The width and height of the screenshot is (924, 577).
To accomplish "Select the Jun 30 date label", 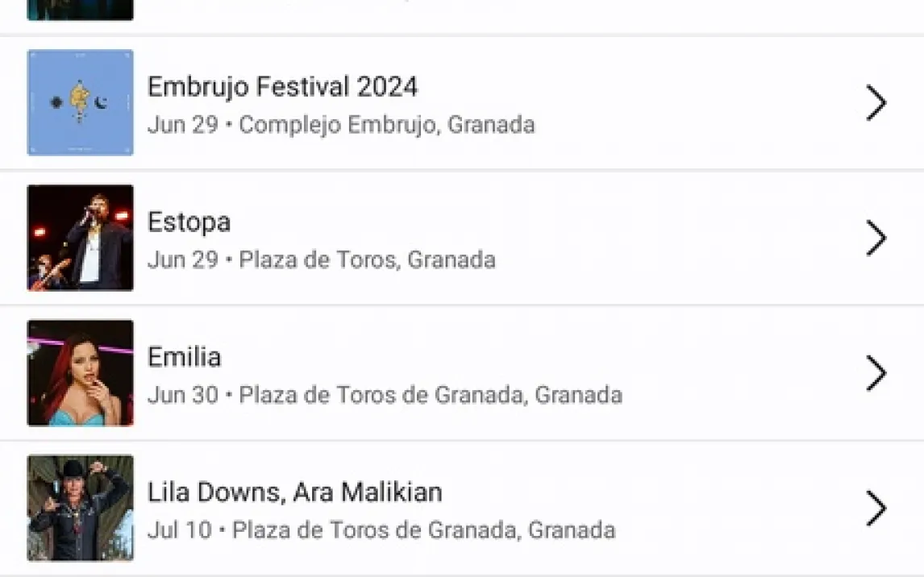I will tap(182, 396).
